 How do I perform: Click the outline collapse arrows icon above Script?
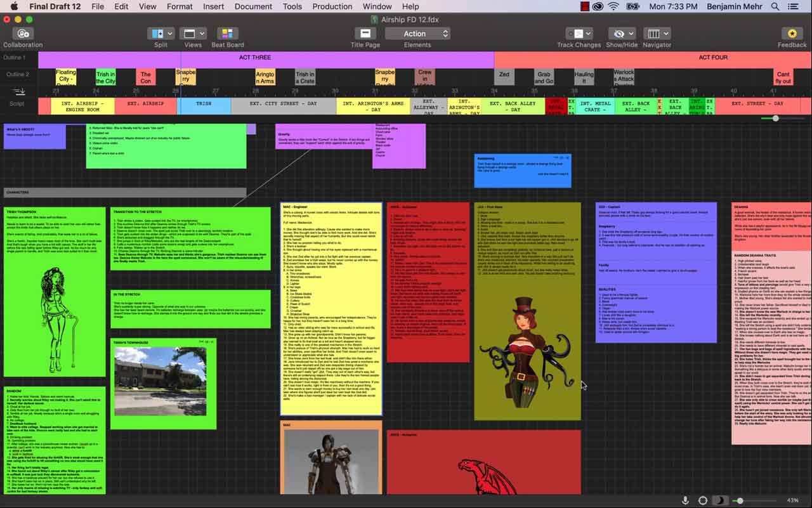pyautogui.click(x=18, y=91)
